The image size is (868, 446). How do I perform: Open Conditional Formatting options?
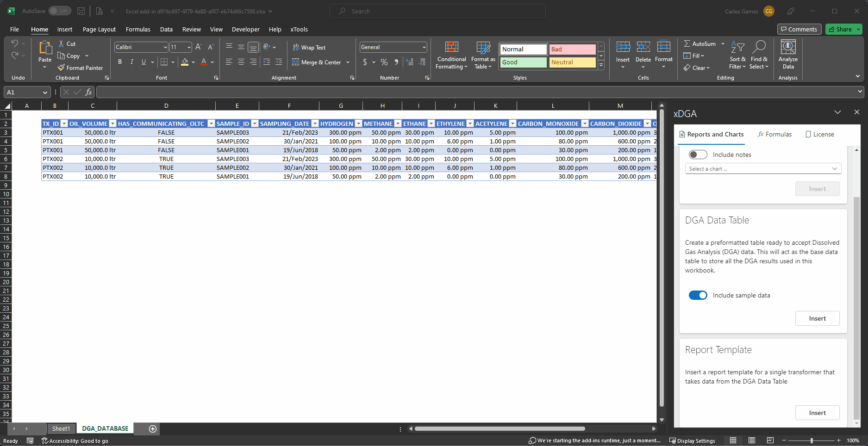[451, 55]
